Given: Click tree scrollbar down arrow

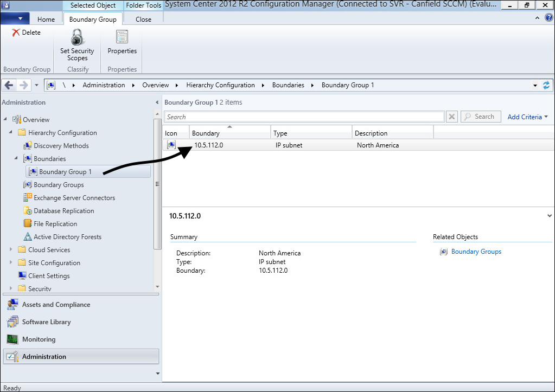Looking at the screenshot, I should click(x=157, y=287).
